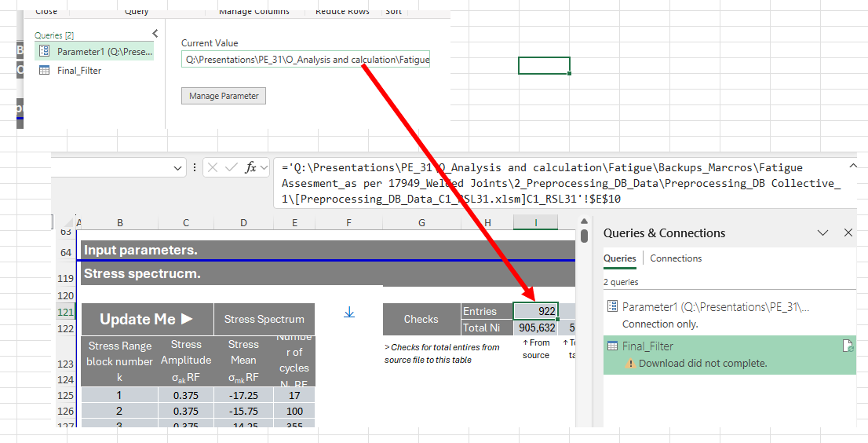
Task: Click the vertical scrollbar thumb of the sheet
Action: point(584,236)
